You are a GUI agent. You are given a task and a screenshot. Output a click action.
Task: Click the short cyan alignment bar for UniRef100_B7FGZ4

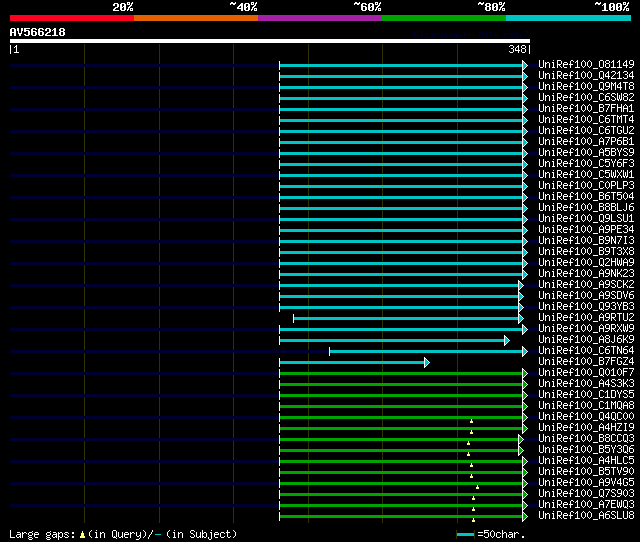pos(352,362)
